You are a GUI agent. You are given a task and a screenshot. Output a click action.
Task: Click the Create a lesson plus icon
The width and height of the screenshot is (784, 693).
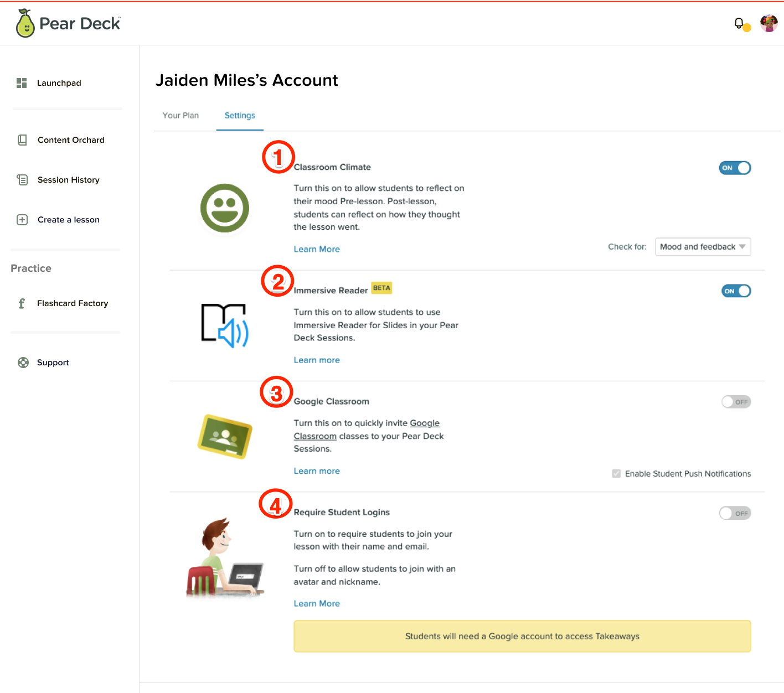tap(22, 220)
